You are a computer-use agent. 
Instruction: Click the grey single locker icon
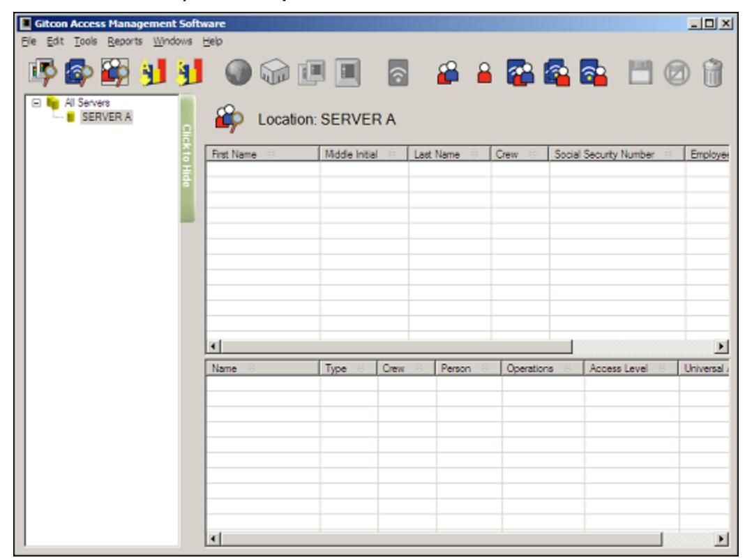pos(348,73)
